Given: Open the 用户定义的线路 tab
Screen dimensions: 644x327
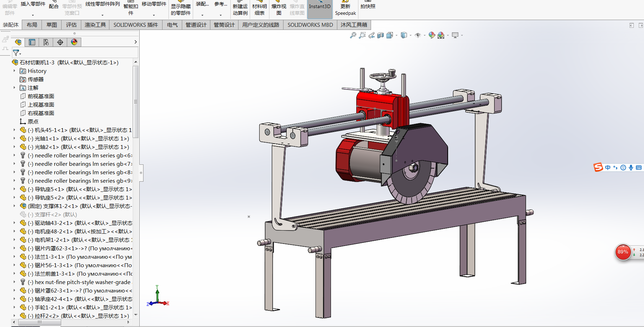Looking at the screenshot, I should pyautogui.click(x=261, y=25).
